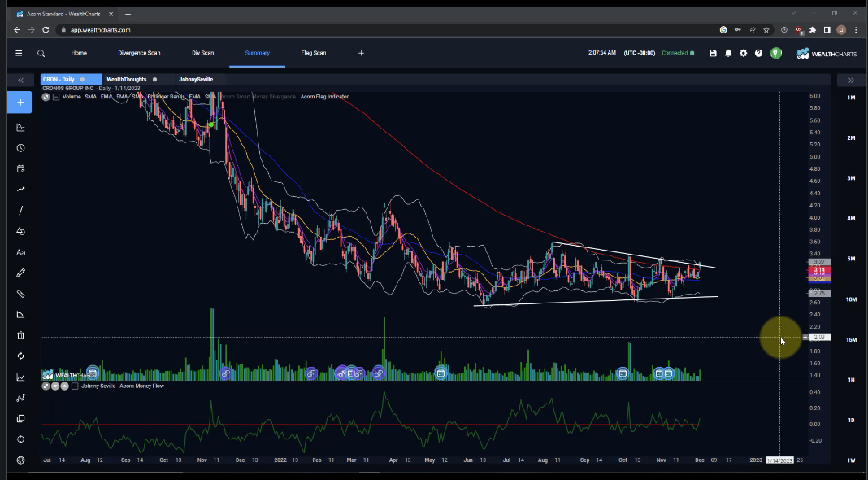868x480 pixels.
Task: Open the help question mark icon
Action: point(759,53)
